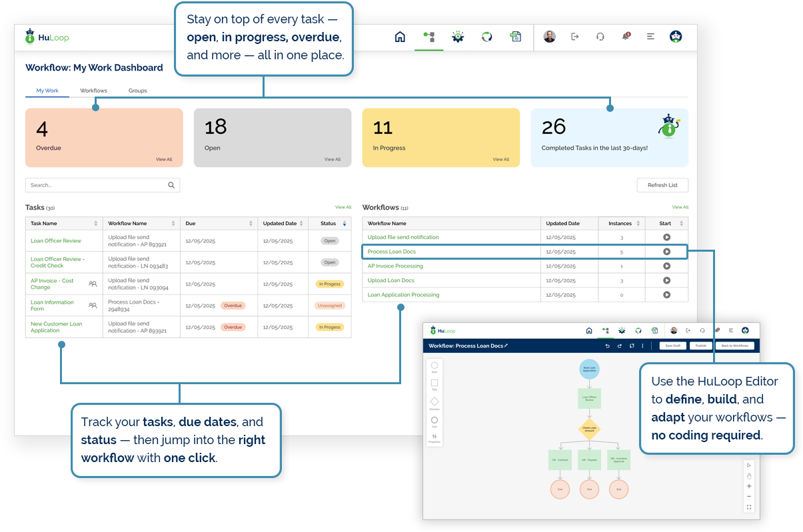This screenshot has width=803, height=532.
Task: Start the Process Loan Docs workflow
Action: tap(666, 252)
